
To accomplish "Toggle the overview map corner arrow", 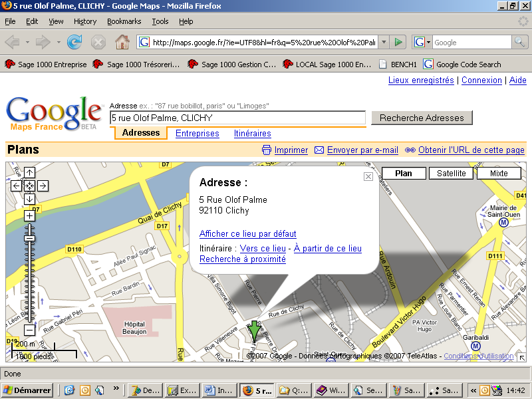I will click(522, 357).
